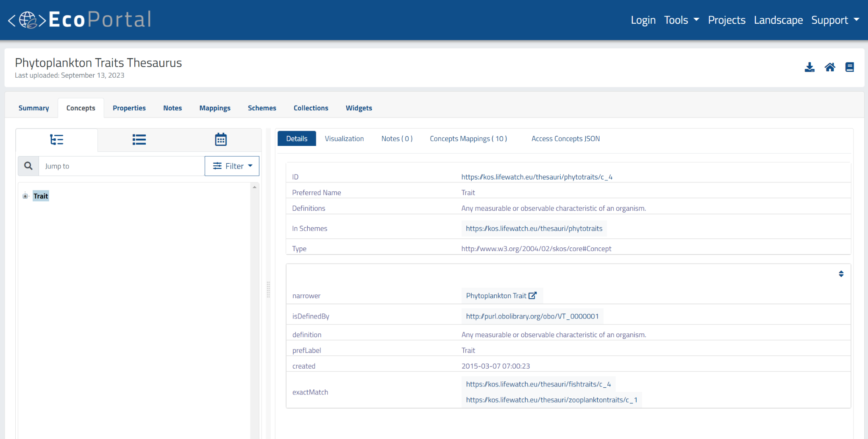Screen dimensions: 868x439
Task: Click the sort toggle in the properties table
Action: click(841, 274)
